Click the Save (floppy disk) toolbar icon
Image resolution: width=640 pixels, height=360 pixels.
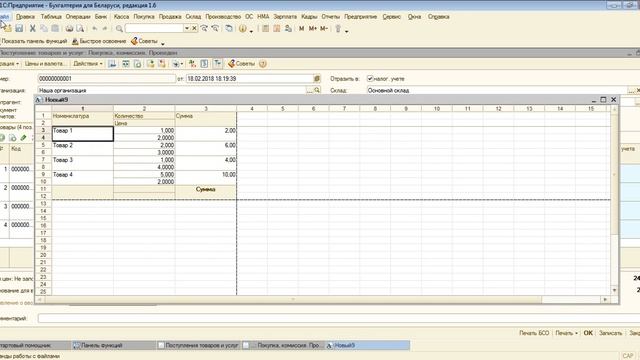19,29
